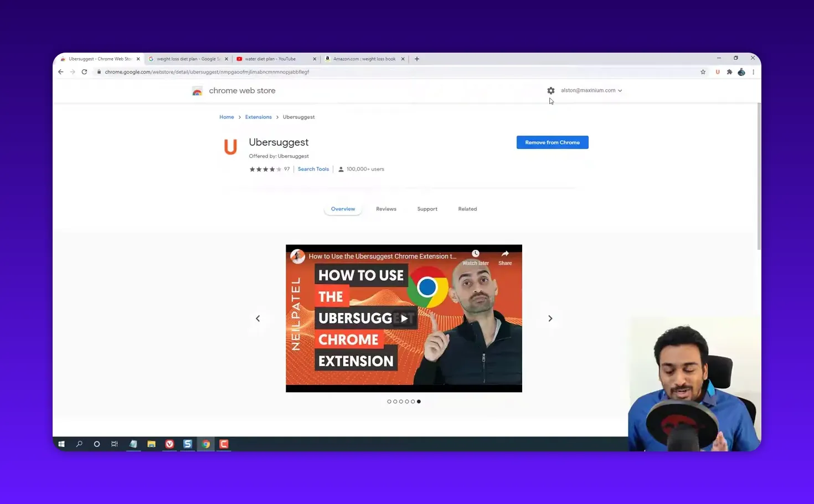Image resolution: width=814 pixels, height=504 pixels.
Task: Bookmark the page via star icon
Action: (x=703, y=71)
